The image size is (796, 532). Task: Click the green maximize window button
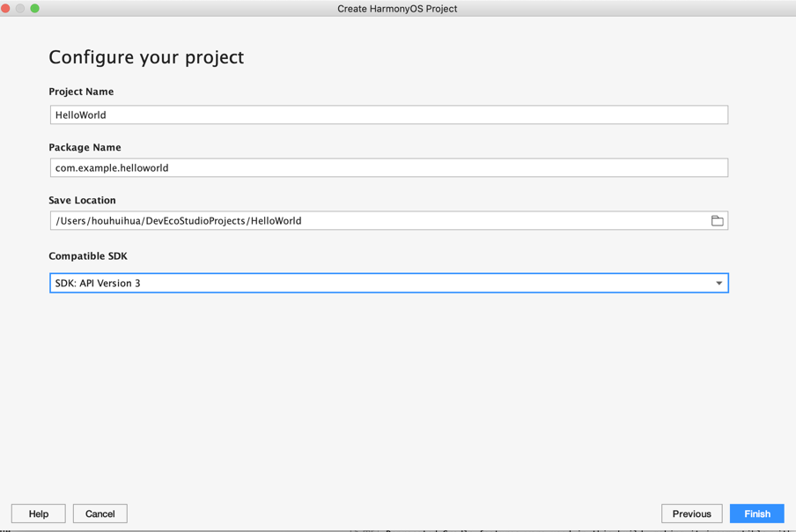pyautogui.click(x=35, y=8)
